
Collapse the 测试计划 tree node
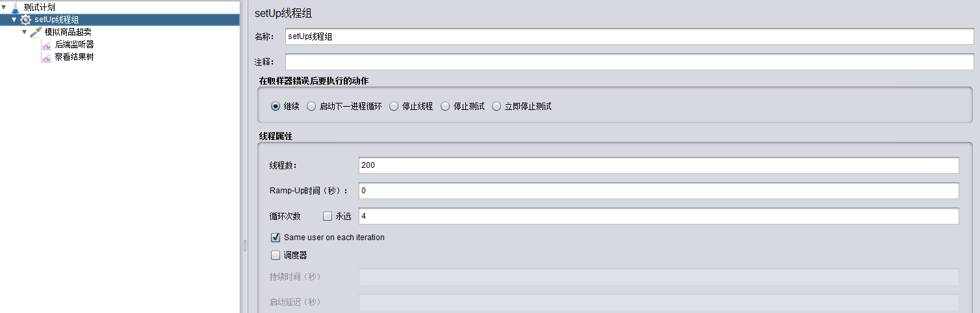pos(4,7)
